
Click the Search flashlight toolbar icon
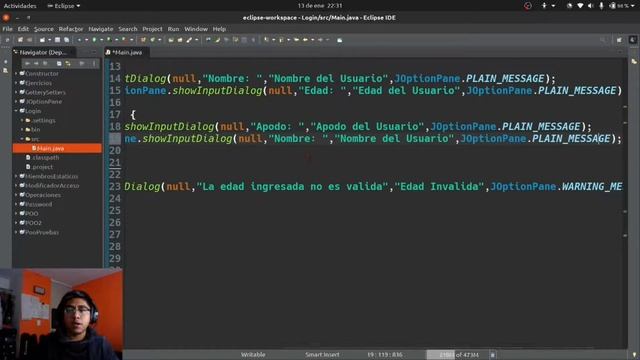pos(189,40)
